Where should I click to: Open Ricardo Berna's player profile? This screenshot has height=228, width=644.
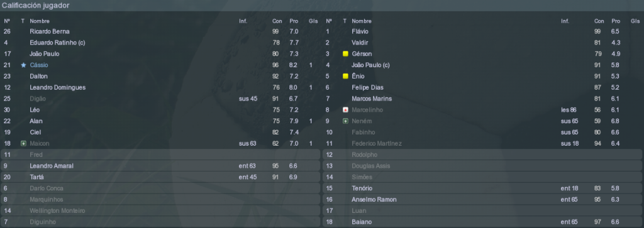pyautogui.click(x=50, y=31)
